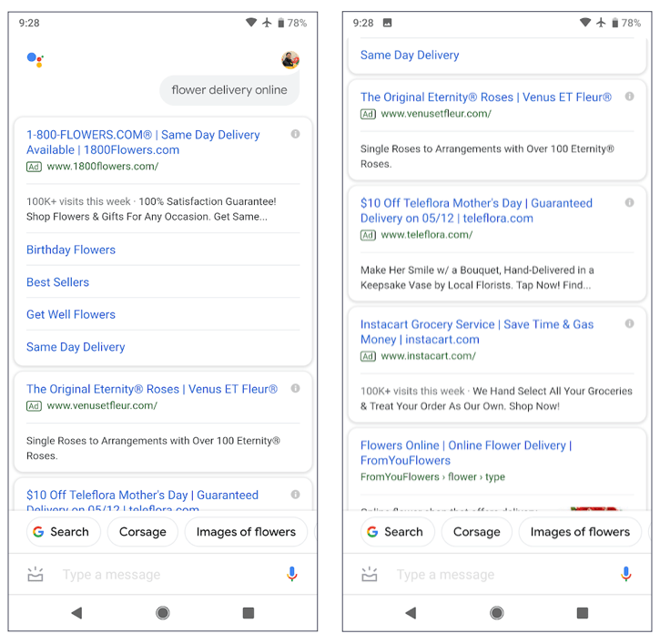Open the Get Well Flowers sitelink
The width and height of the screenshot is (660, 644).
[71, 314]
